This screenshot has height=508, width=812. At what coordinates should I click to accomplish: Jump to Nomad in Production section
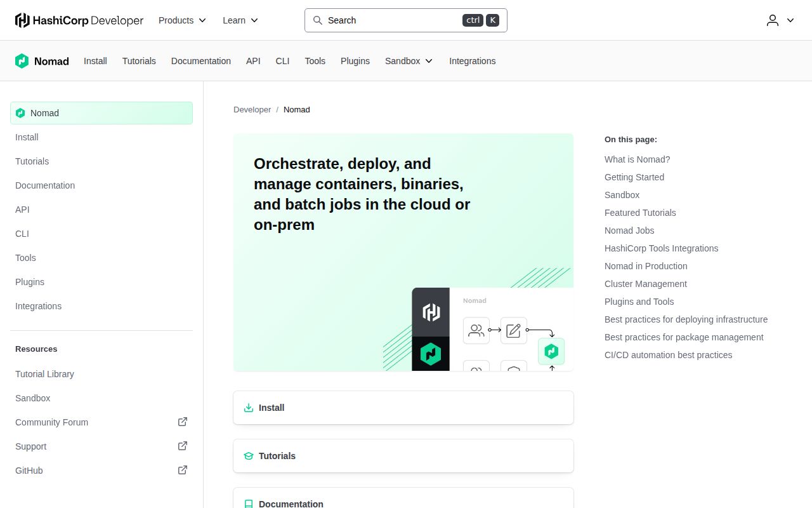pos(646,266)
